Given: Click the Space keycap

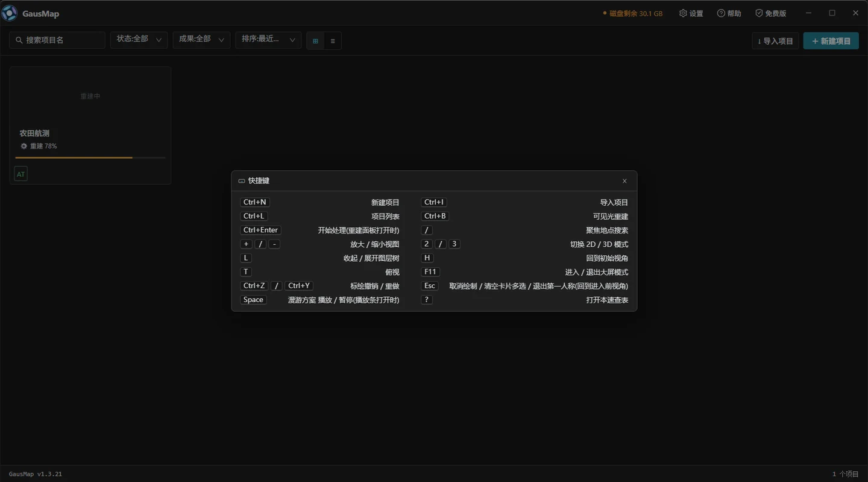Looking at the screenshot, I should tap(253, 300).
